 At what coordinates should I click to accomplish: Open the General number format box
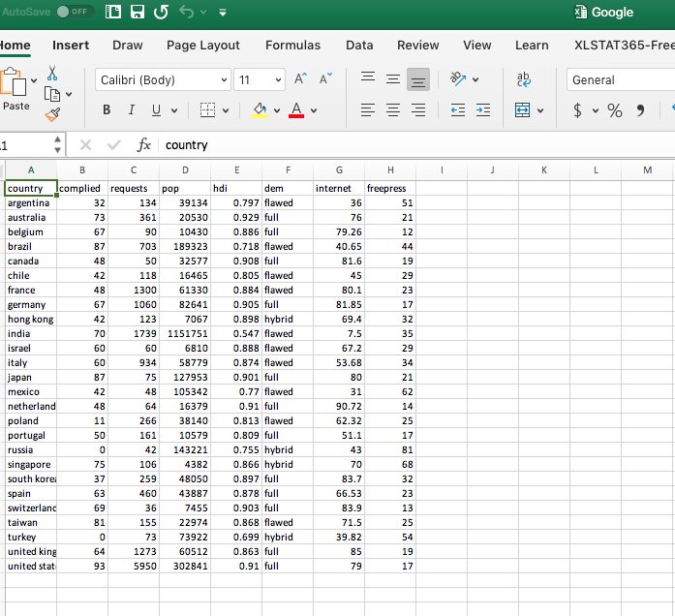[621, 79]
